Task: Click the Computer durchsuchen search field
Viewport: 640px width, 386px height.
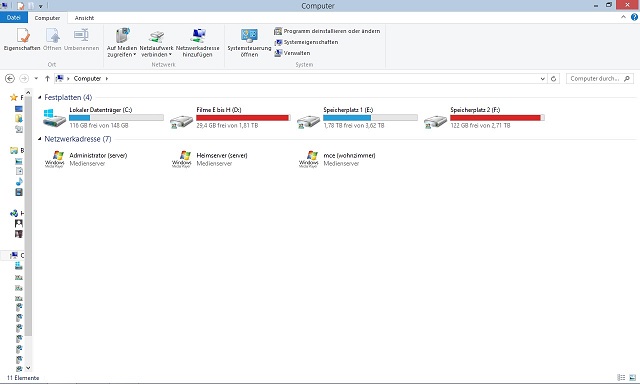Action: pyautogui.click(x=600, y=78)
